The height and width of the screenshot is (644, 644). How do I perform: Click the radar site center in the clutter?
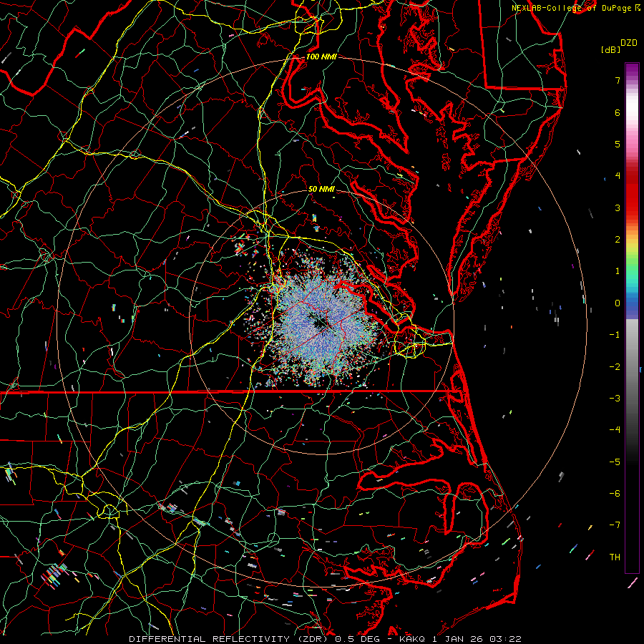pos(320,324)
